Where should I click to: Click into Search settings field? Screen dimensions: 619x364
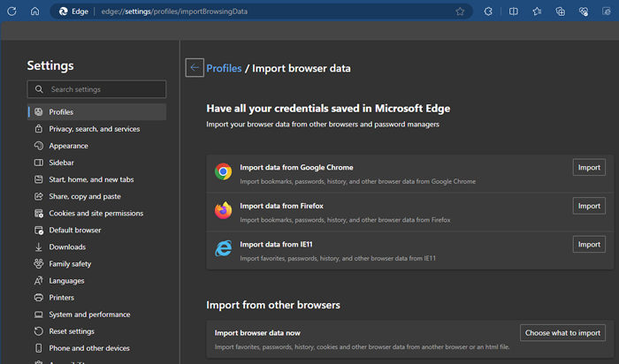pos(96,89)
